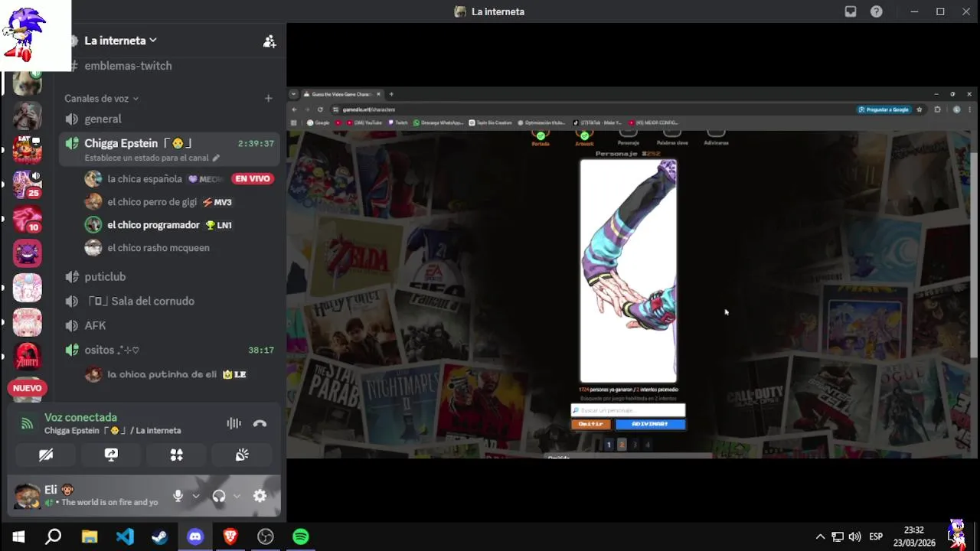Select the Adivinanza hint step
980x551 pixels.
click(x=716, y=138)
